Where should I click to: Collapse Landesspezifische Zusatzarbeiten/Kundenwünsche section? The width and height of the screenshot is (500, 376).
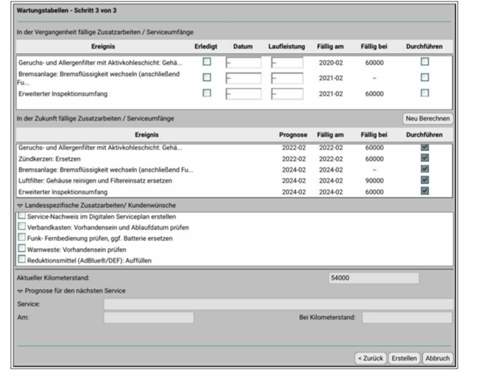(x=20, y=205)
